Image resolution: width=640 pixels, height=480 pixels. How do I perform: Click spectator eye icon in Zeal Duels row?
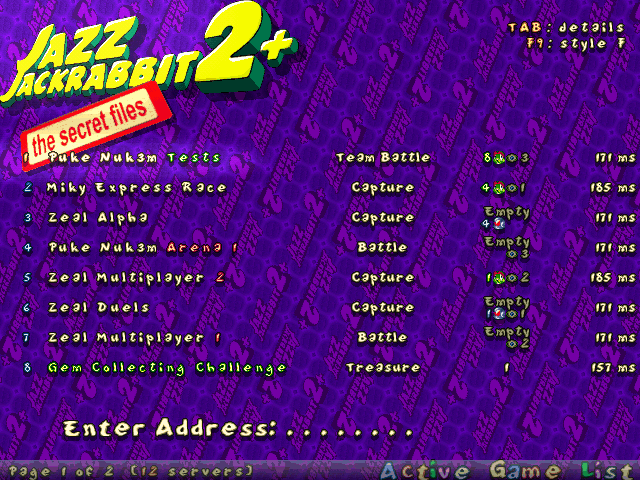(512, 314)
